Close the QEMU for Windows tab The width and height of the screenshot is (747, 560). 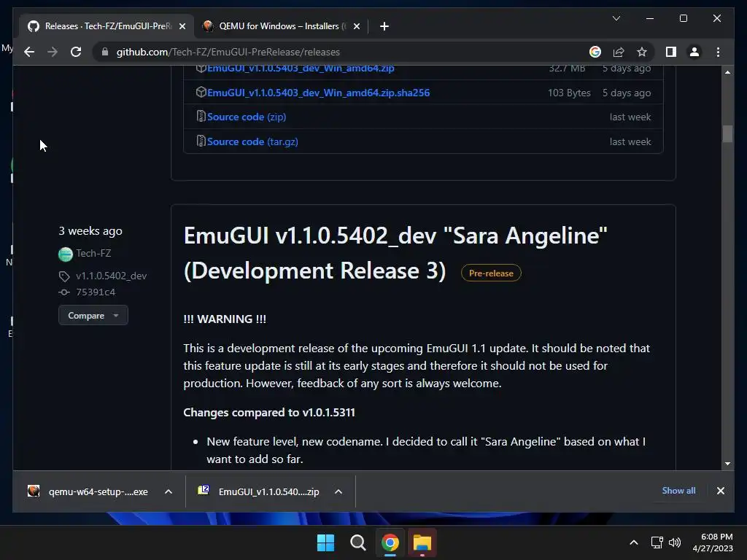(356, 26)
